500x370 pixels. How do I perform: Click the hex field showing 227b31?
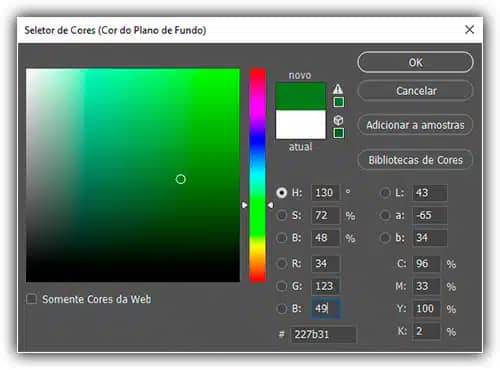point(323,334)
